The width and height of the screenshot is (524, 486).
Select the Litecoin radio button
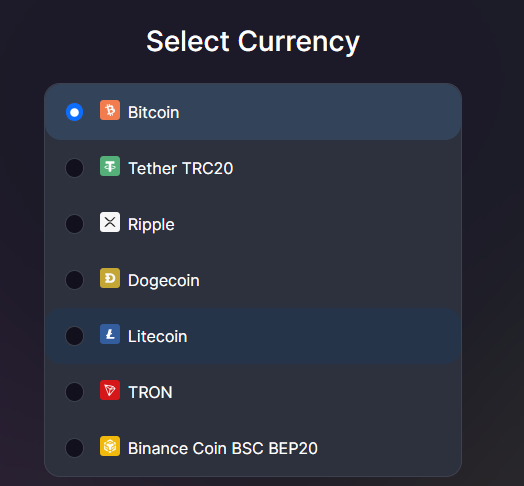(x=75, y=336)
